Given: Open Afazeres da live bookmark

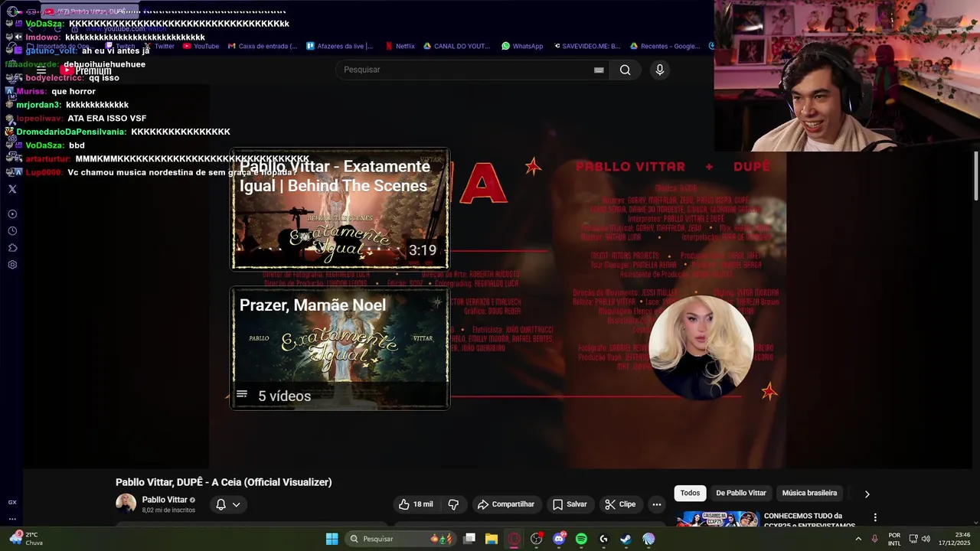Looking at the screenshot, I should 340,46.
